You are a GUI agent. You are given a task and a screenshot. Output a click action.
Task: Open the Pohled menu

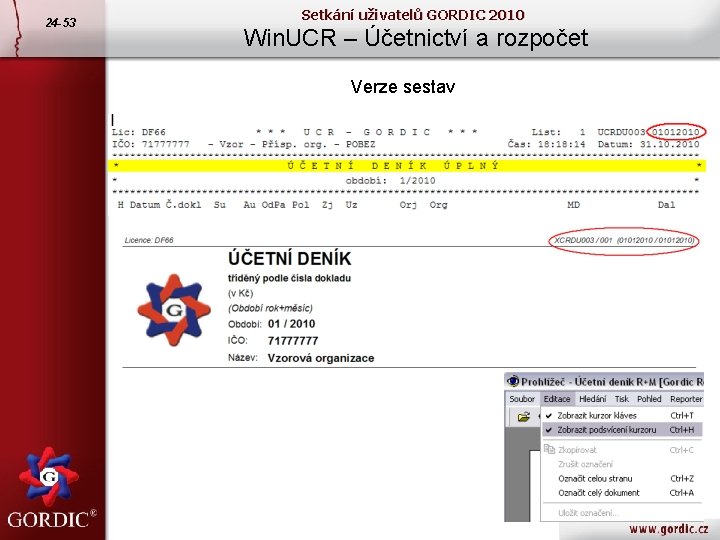click(649, 399)
